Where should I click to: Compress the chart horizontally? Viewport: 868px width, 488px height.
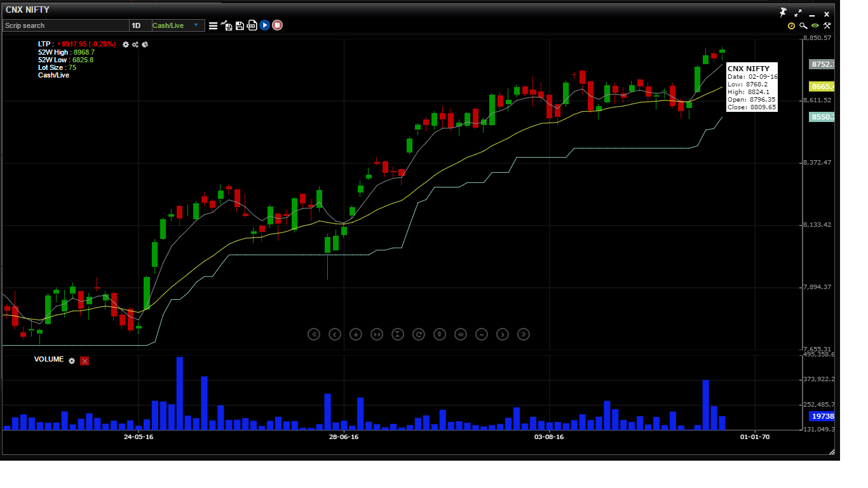(377, 334)
